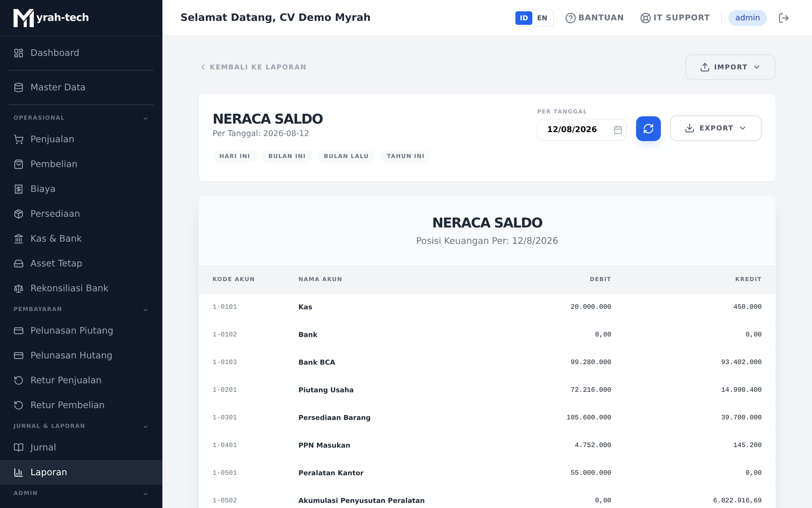Screen dimensions: 812x508
Task: Select the Kas account name
Action: (305, 307)
